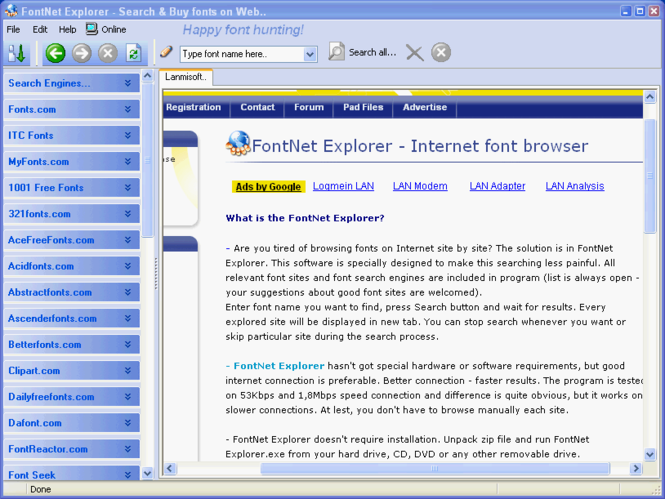Screen dimensions: 665x499
Task: Click the Online computer icon in menu bar
Action: (92, 29)
